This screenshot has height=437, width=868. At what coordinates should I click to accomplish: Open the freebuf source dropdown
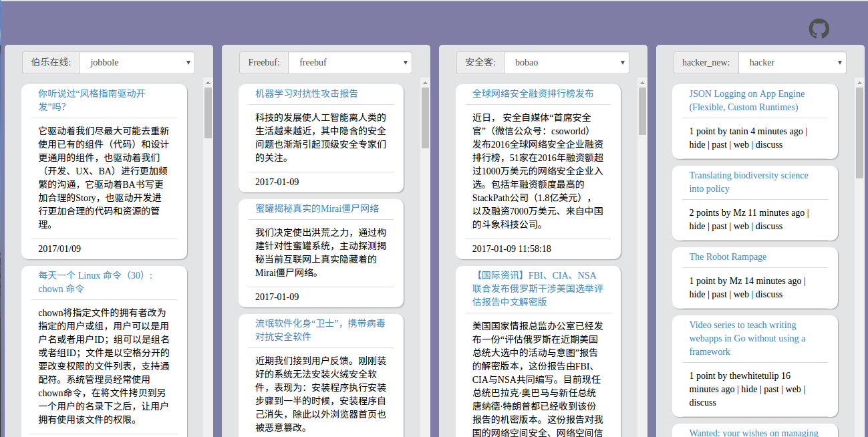pyautogui.click(x=350, y=63)
